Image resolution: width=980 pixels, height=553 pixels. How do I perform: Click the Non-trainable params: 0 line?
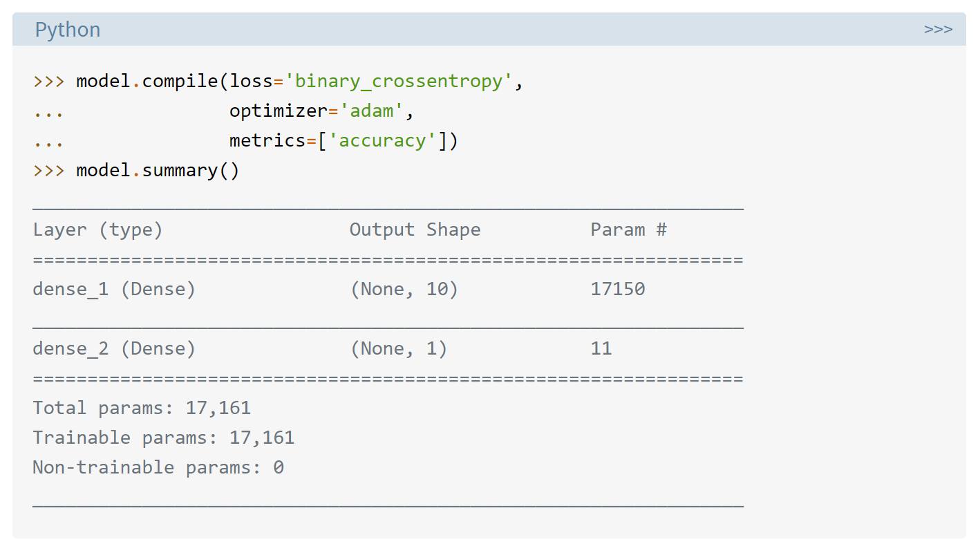[x=158, y=468]
